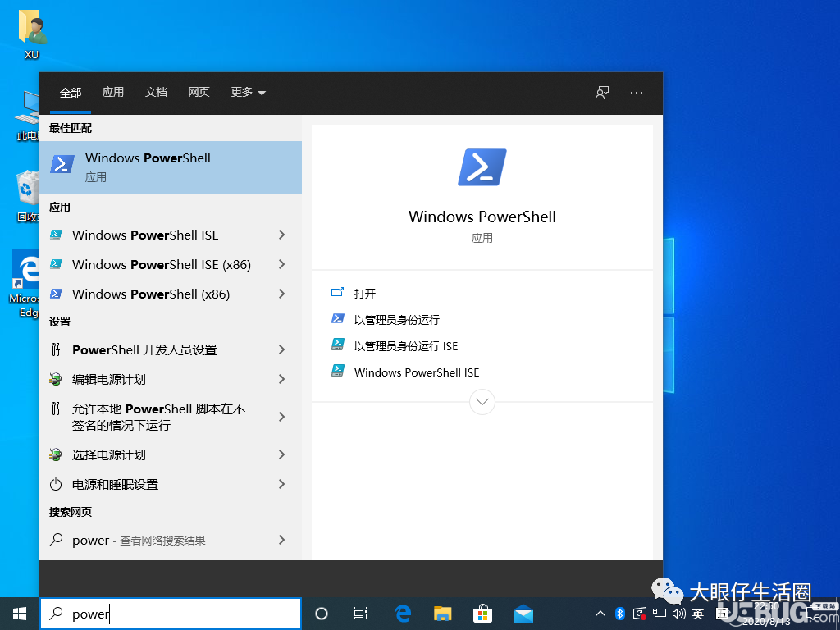The width and height of the screenshot is (840, 630).
Task: Expand arrow for 允许本地 PowerShell 脚本 row
Action: 282,417
